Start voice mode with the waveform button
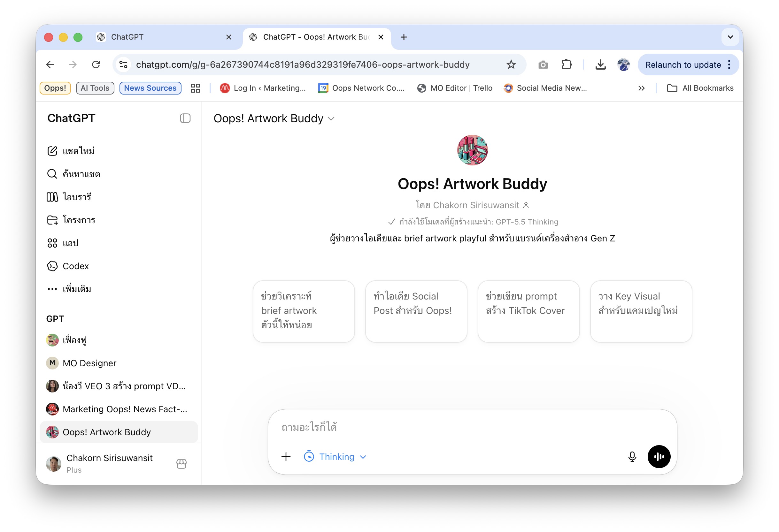Screen dimensions: 779x532 click(659, 457)
